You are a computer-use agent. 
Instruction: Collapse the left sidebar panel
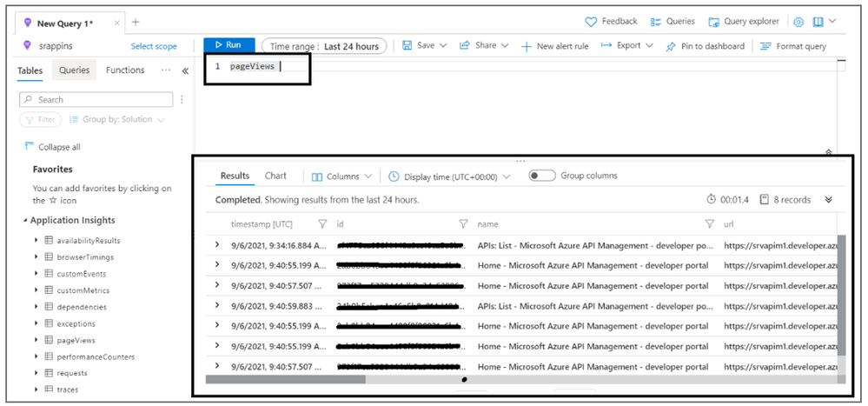pyautogui.click(x=185, y=71)
